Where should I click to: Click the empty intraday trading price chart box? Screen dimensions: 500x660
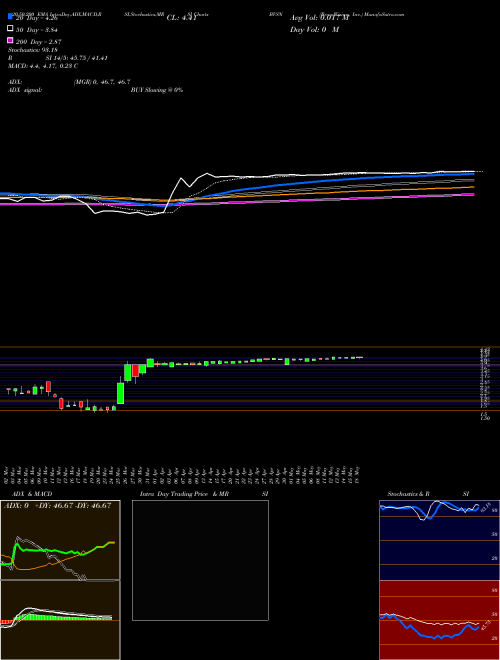(200, 560)
